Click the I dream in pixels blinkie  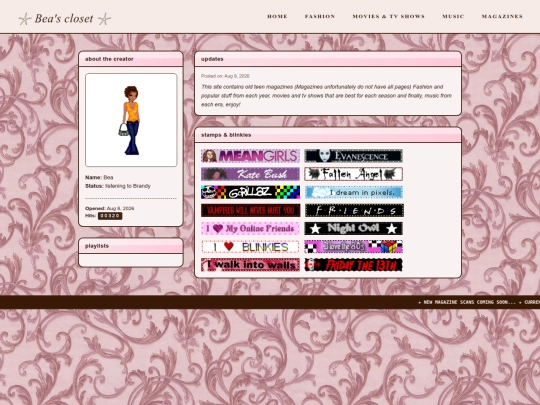coord(353,192)
